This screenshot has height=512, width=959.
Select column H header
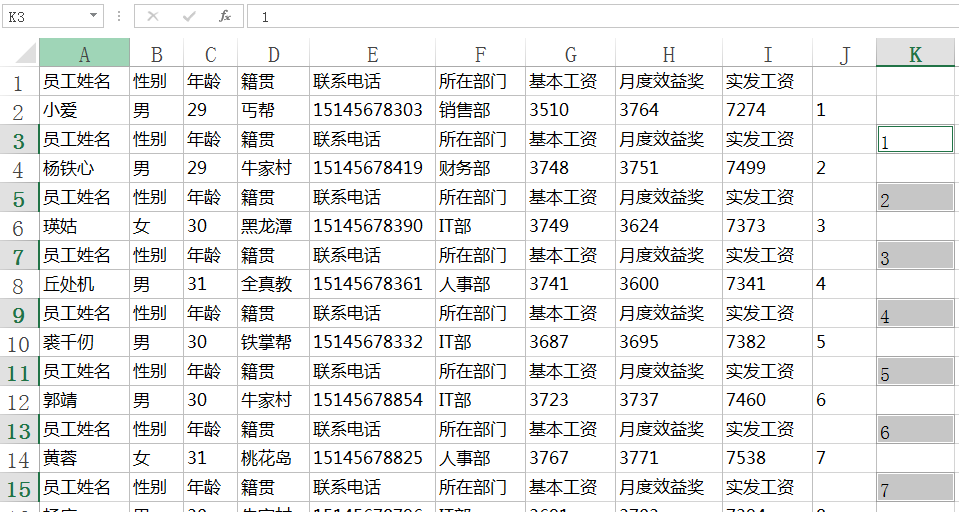point(668,53)
